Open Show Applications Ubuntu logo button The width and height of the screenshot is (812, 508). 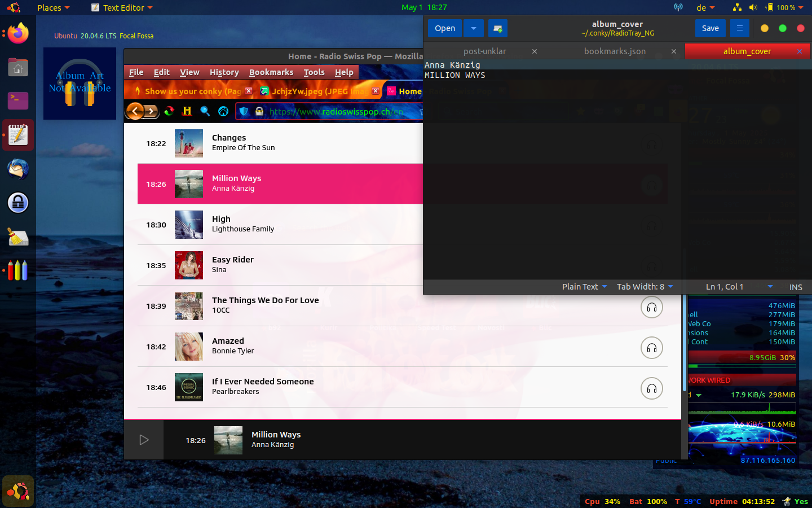click(x=18, y=491)
